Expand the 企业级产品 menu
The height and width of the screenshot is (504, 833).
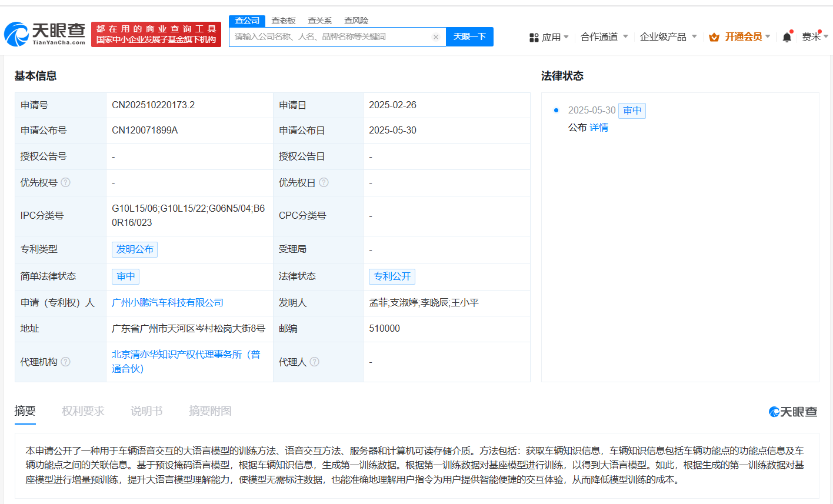click(x=668, y=37)
